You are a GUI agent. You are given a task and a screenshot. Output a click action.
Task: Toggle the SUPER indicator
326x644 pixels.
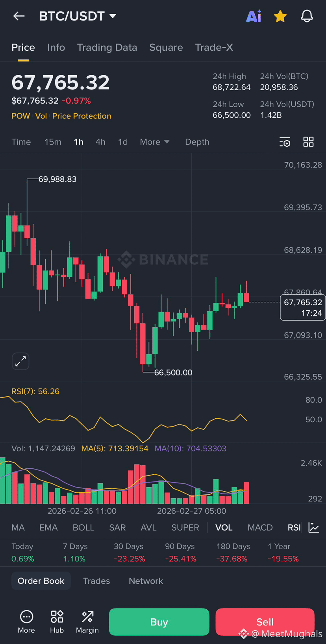(x=185, y=527)
